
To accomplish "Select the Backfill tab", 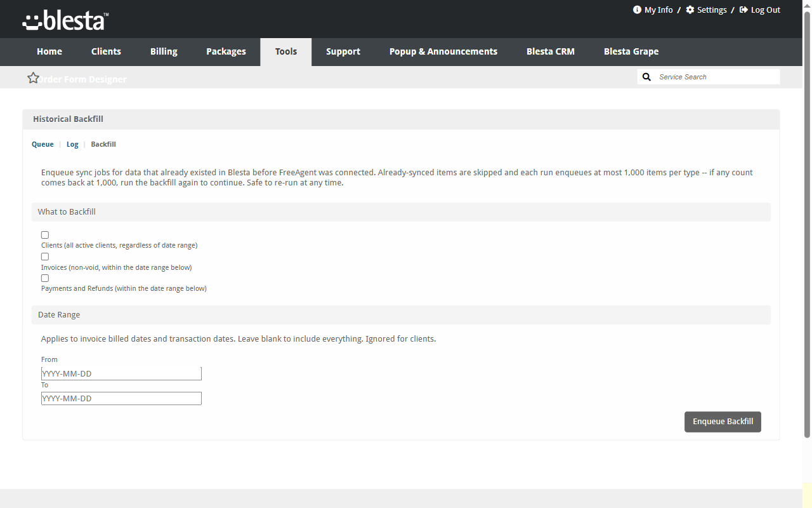I will (x=103, y=144).
